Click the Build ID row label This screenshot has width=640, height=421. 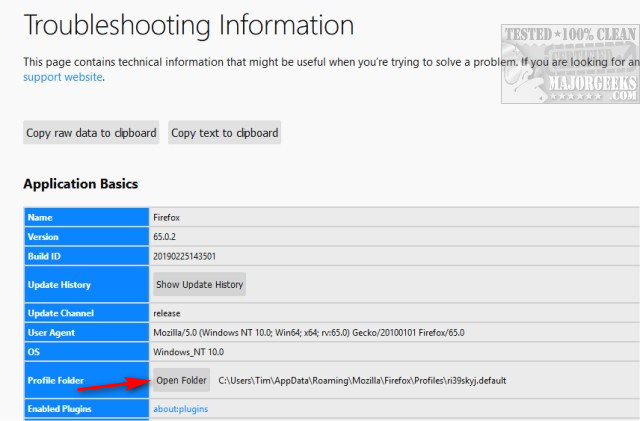(x=87, y=256)
